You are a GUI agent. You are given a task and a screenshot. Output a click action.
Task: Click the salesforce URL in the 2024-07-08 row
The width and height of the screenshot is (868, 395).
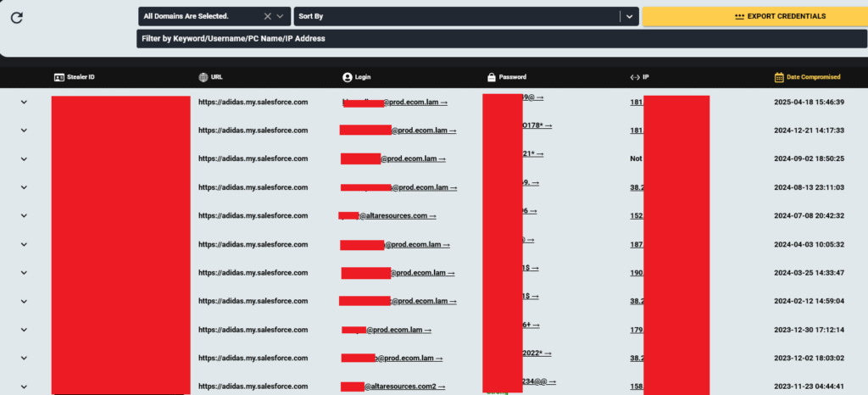tap(253, 216)
